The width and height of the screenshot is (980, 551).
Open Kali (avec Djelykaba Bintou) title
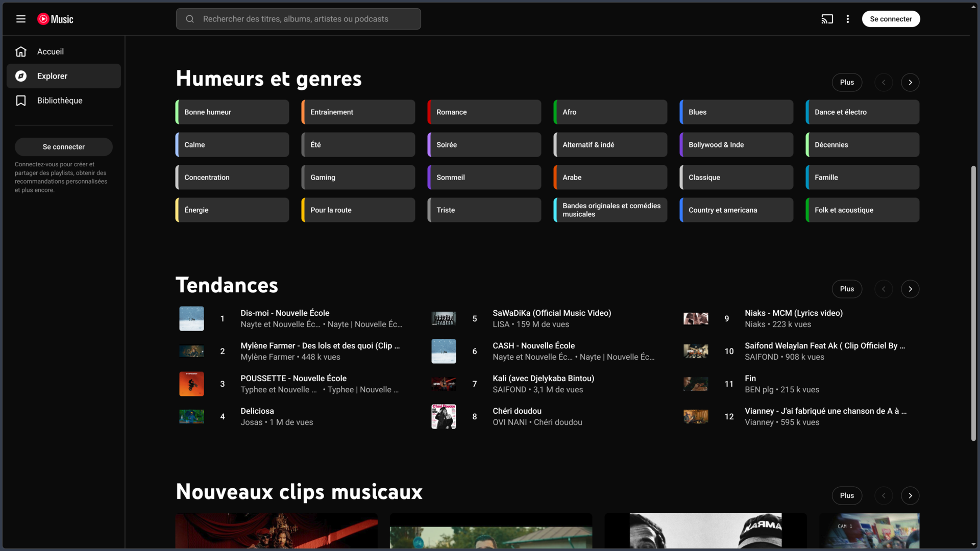pos(543,379)
